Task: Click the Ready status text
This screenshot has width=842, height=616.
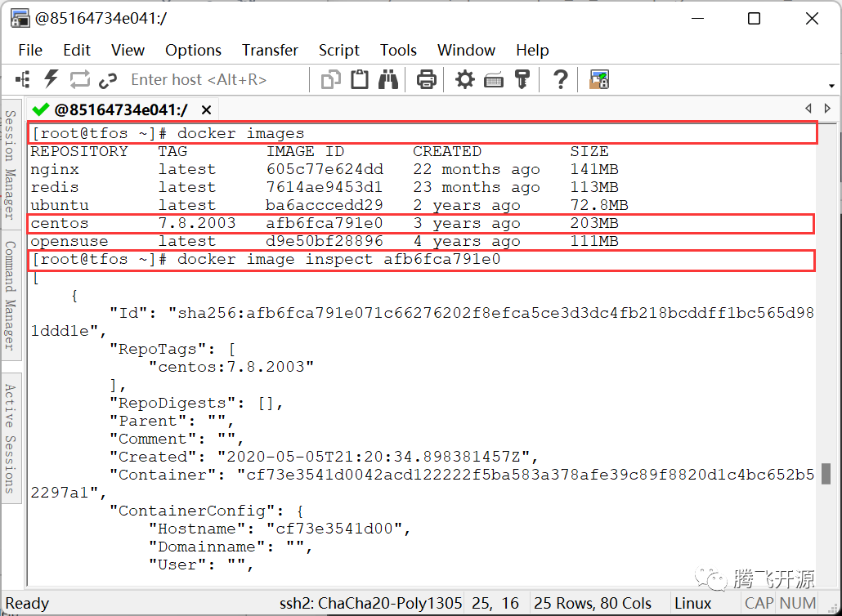Action: (x=27, y=603)
